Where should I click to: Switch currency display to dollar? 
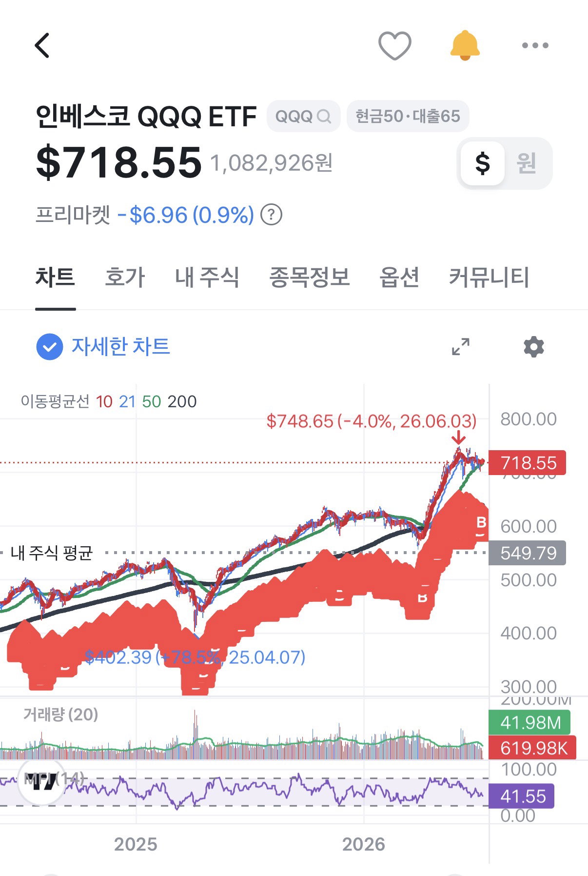click(x=482, y=163)
